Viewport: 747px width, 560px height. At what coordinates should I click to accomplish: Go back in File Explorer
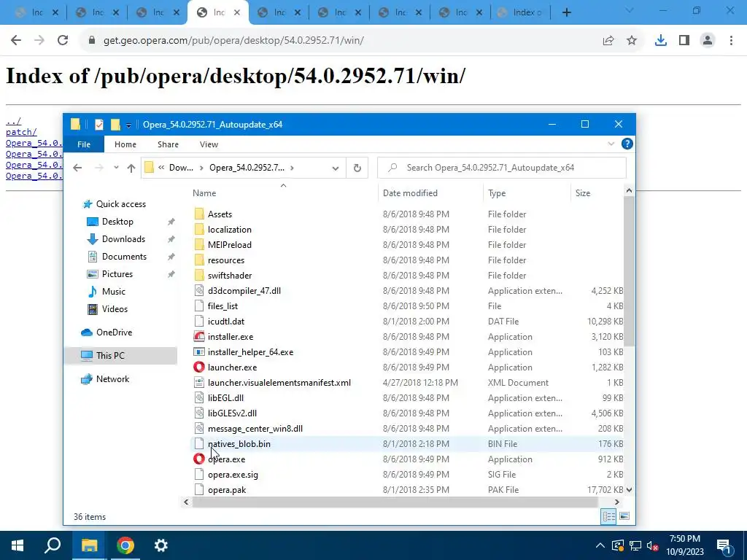77,168
